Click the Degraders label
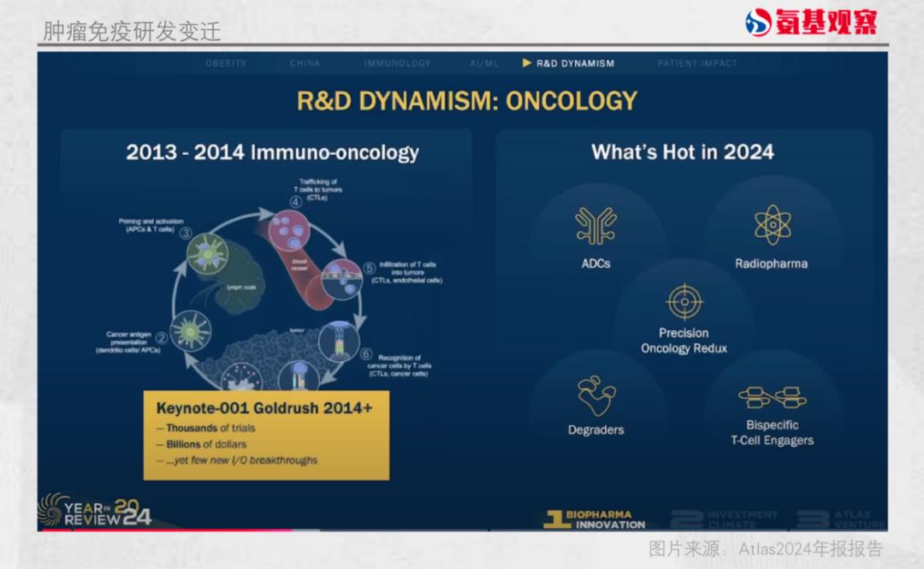The width and height of the screenshot is (924, 569). 595,430
